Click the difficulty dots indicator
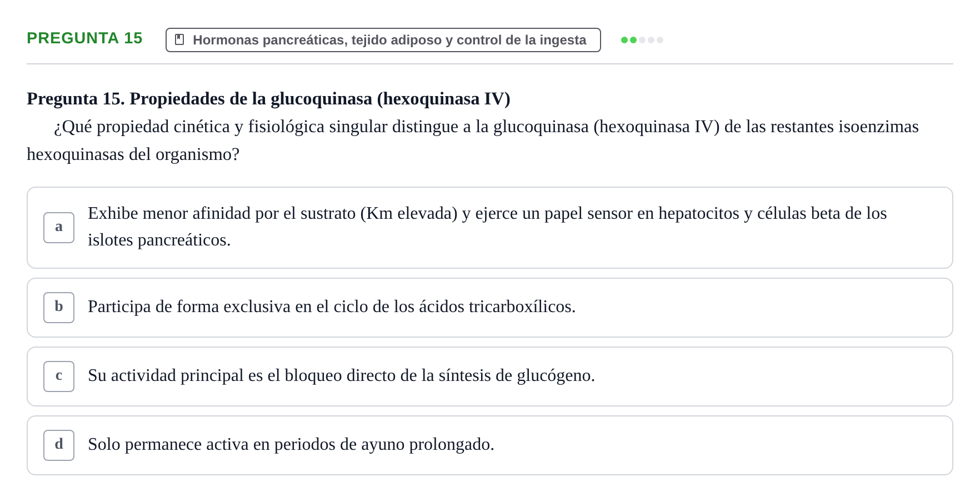This screenshot has width=980, height=502. tap(642, 40)
